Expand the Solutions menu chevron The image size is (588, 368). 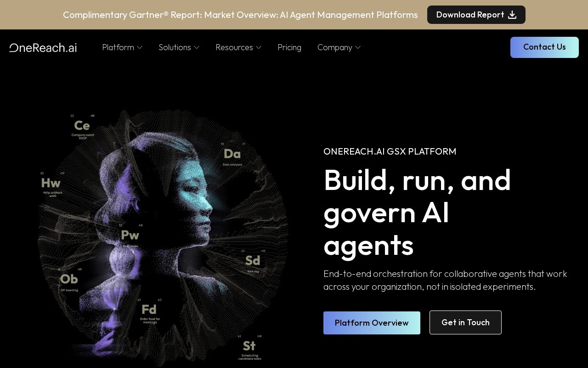(197, 47)
